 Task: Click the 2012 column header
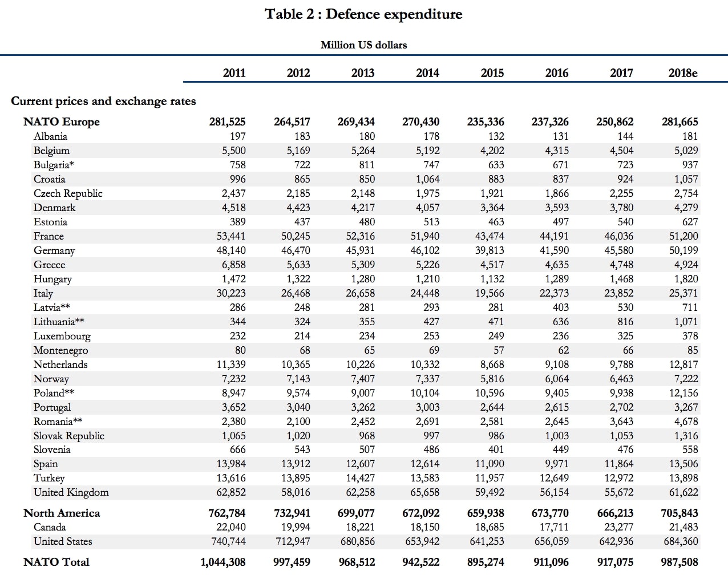298,73
